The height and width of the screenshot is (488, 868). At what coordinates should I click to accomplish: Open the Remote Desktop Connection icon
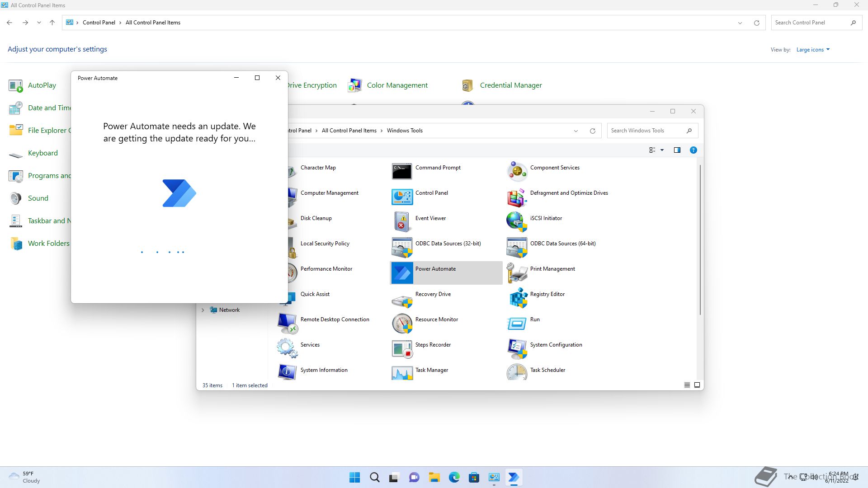pos(287,323)
